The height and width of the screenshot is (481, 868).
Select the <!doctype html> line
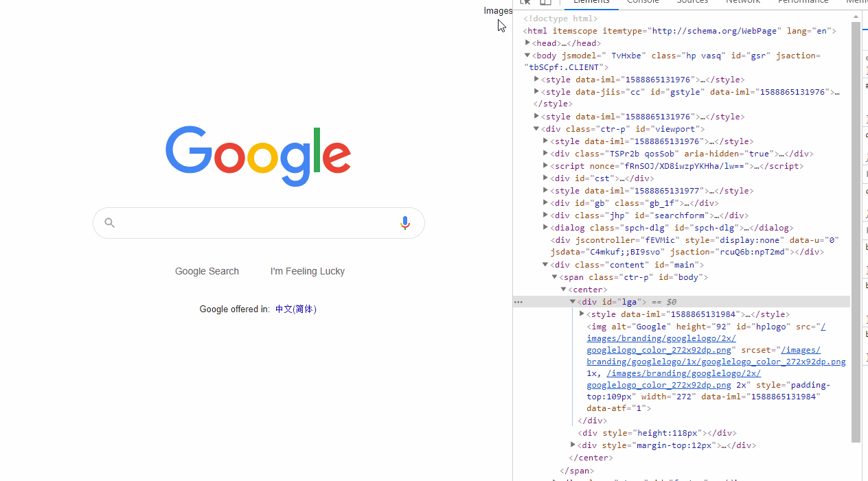(x=560, y=19)
